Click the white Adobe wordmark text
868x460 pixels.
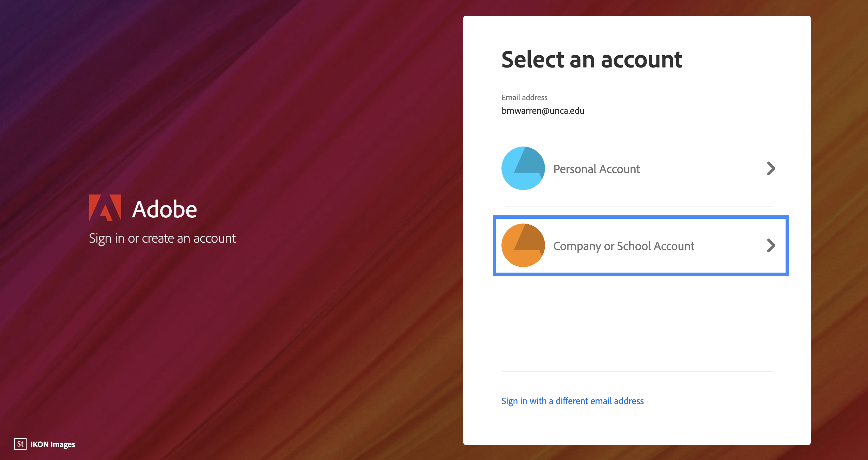coord(165,209)
